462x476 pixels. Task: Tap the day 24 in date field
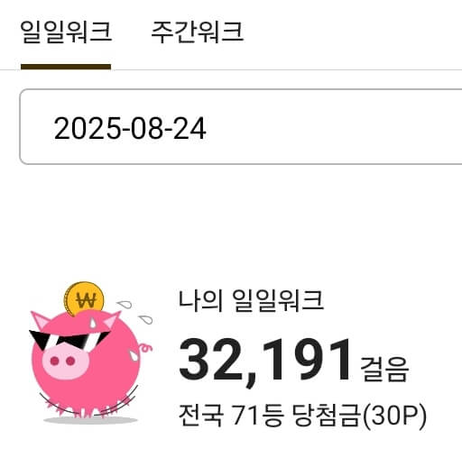(189, 129)
